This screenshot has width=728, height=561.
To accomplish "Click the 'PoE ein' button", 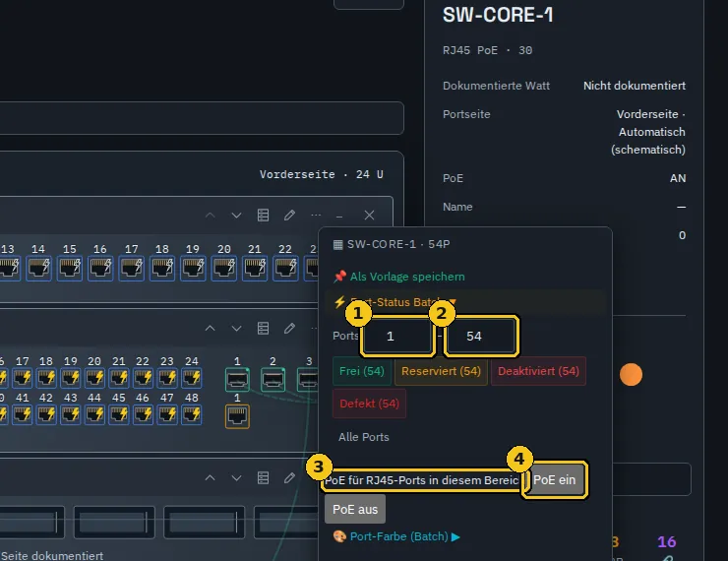I will pos(554,479).
